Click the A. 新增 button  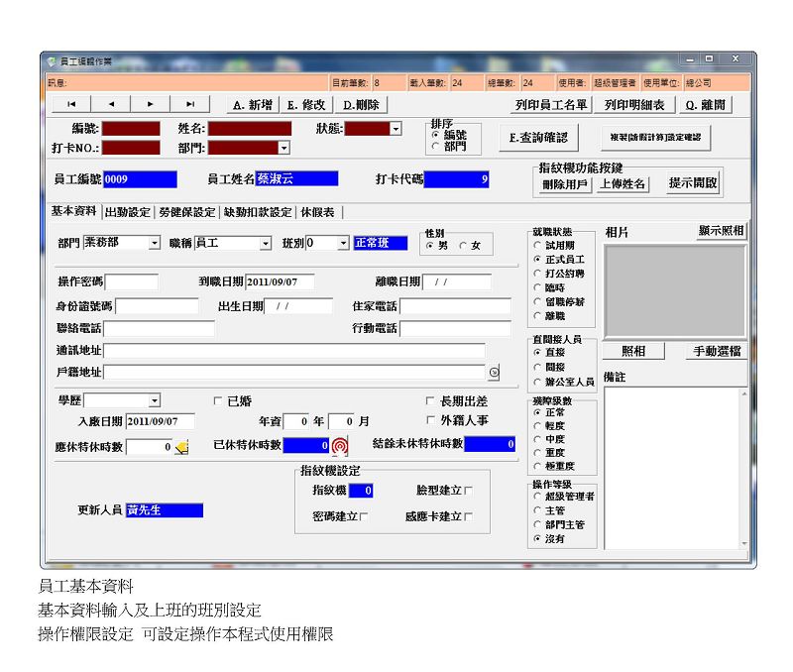tap(252, 104)
